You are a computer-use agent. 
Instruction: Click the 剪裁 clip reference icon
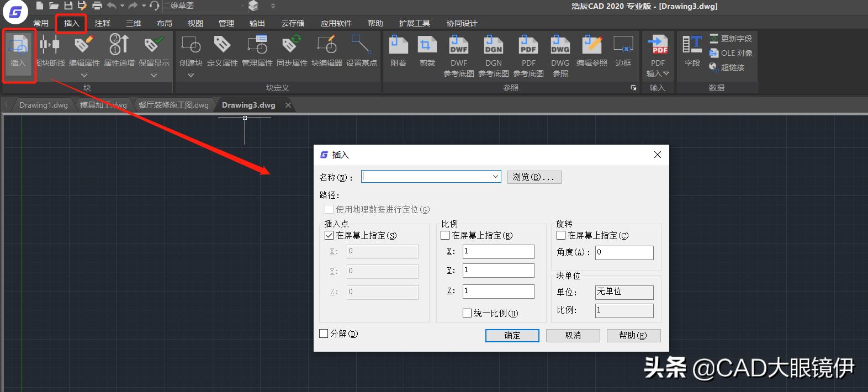pyautogui.click(x=427, y=51)
